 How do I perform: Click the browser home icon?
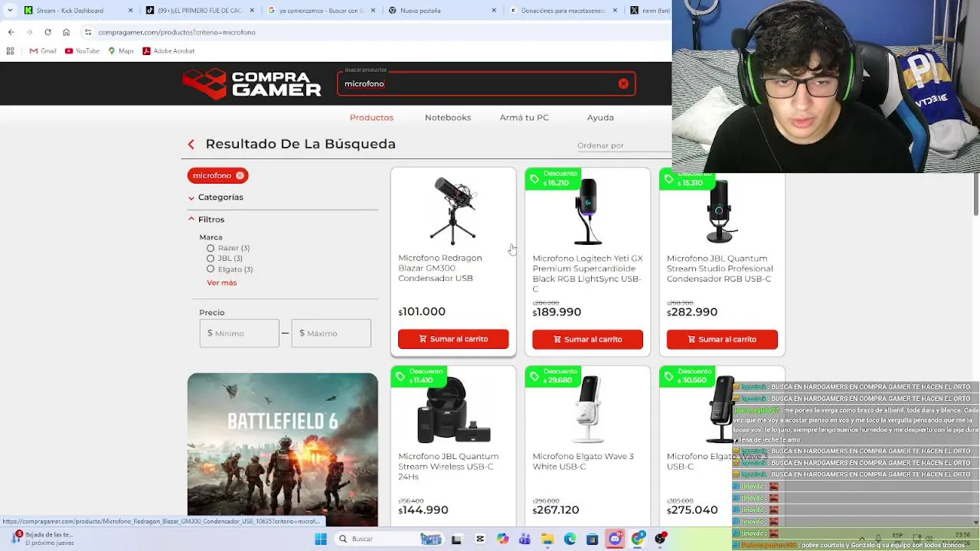coord(66,32)
